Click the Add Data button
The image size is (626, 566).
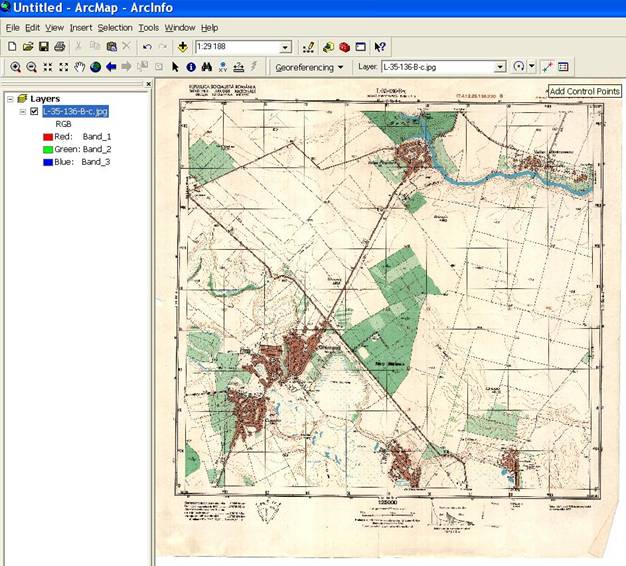[x=183, y=47]
